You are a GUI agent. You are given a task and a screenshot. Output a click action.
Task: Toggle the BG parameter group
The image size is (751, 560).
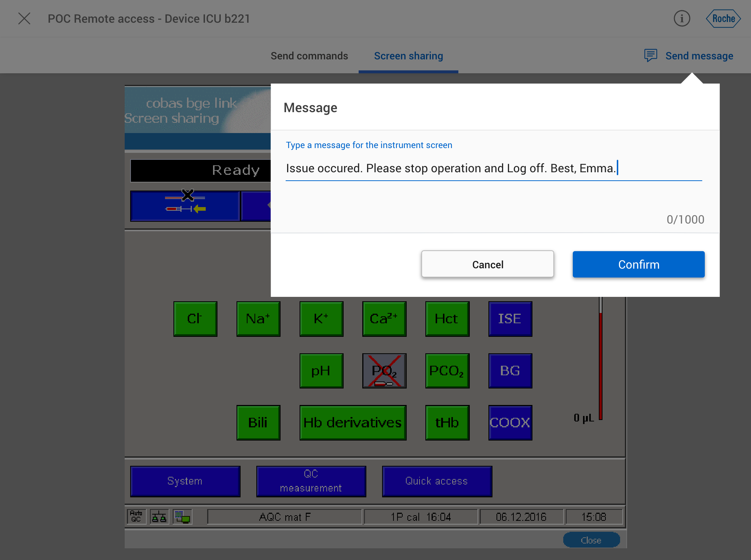pyautogui.click(x=510, y=371)
